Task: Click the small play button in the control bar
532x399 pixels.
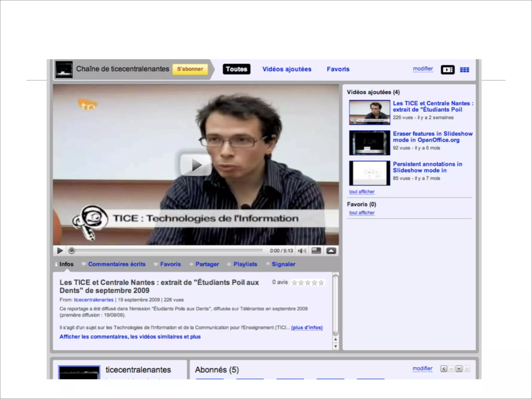Action: click(x=60, y=251)
